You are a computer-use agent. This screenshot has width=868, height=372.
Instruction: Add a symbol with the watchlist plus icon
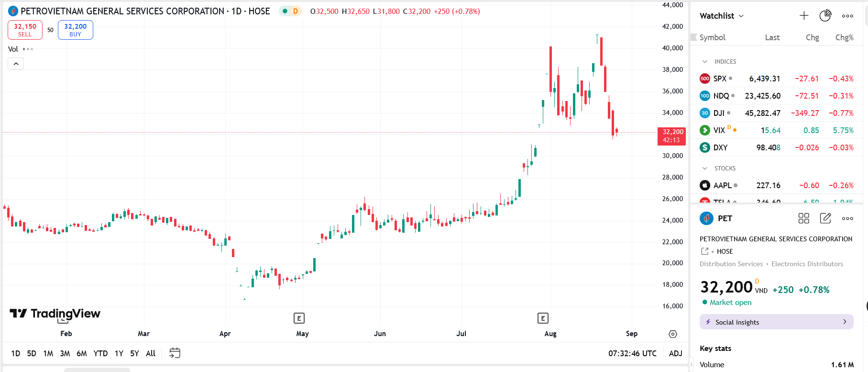pos(804,16)
